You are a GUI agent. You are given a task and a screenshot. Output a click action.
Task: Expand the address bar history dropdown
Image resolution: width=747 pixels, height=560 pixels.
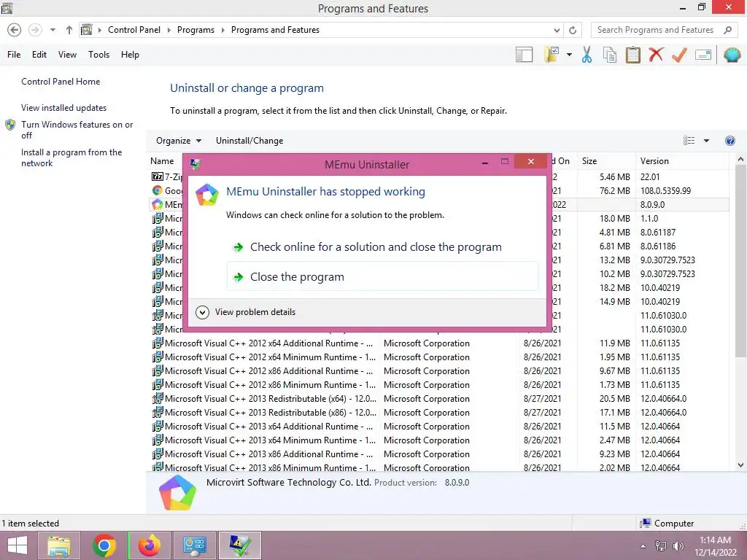coord(557,30)
